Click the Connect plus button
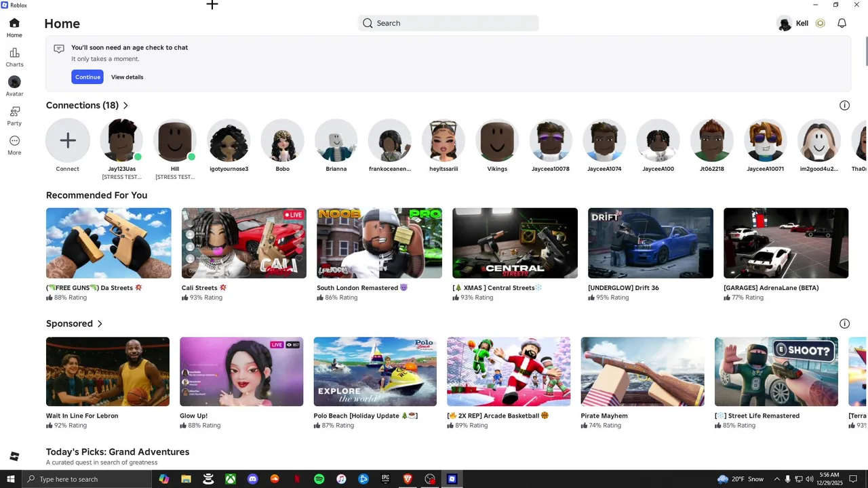Screen dimensions: 868x488 (x=68, y=140)
